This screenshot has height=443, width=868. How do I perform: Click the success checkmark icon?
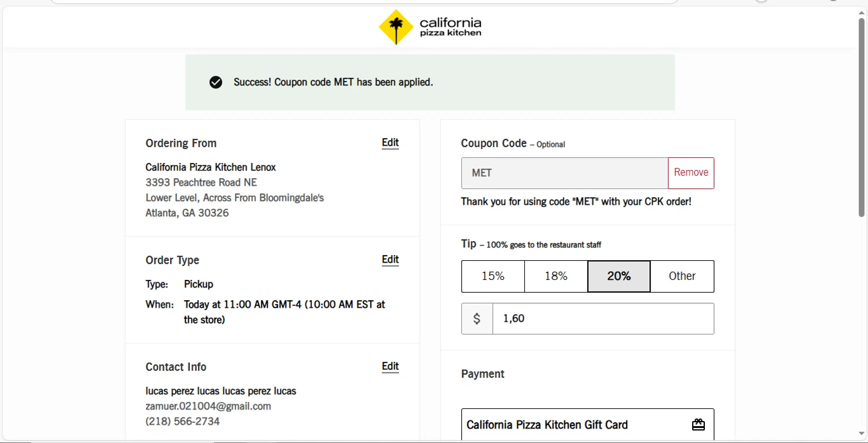click(x=216, y=82)
